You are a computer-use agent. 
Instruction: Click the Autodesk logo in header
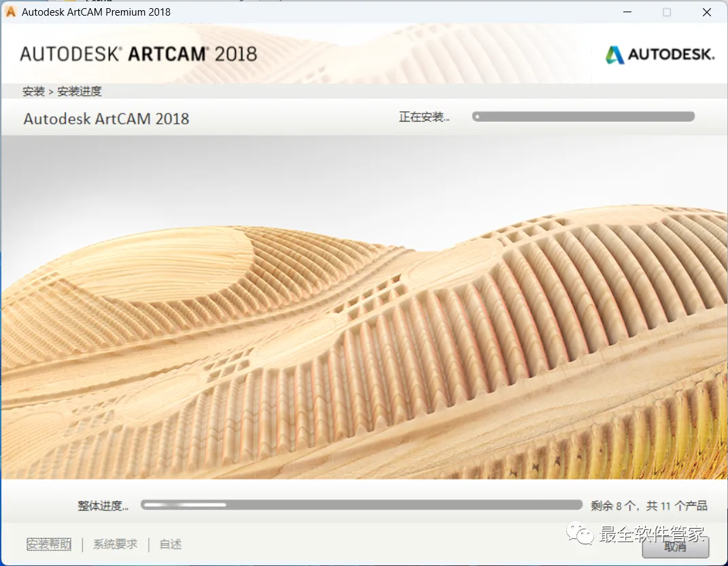tap(660, 55)
